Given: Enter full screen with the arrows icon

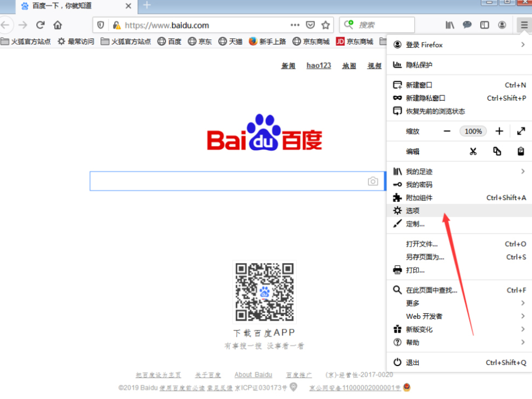Looking at the screenshot, I should click(521, 131).
